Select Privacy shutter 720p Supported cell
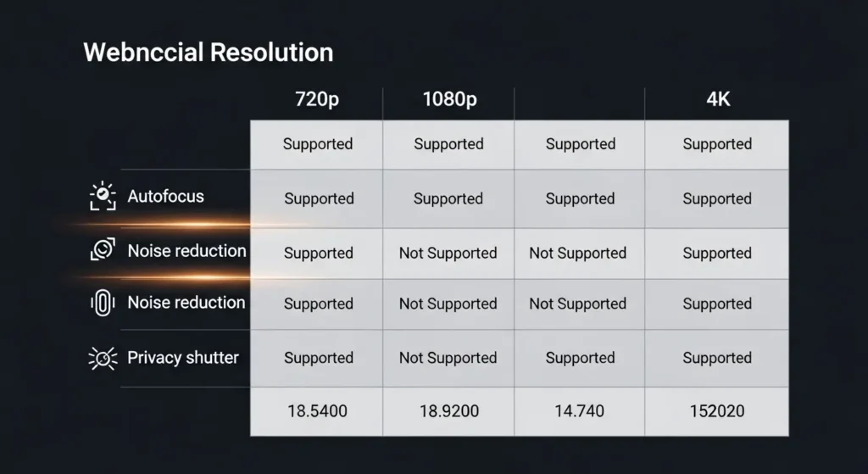The image size is (868, 474). (319, 358)
